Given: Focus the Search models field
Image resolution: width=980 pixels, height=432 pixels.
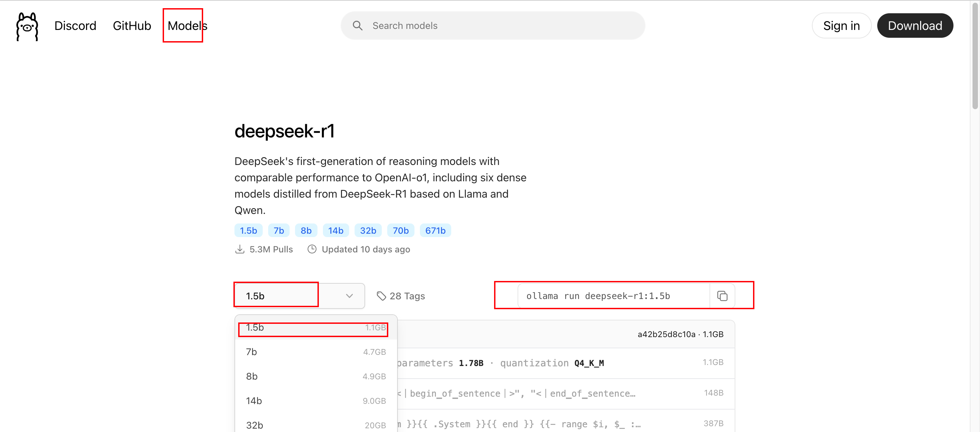Looking at the screenshot, I should (x=493, y=26).
